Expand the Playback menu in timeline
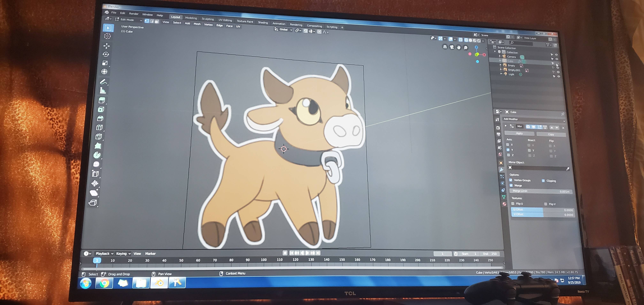The image size is (644, 305). click(104, 254)
